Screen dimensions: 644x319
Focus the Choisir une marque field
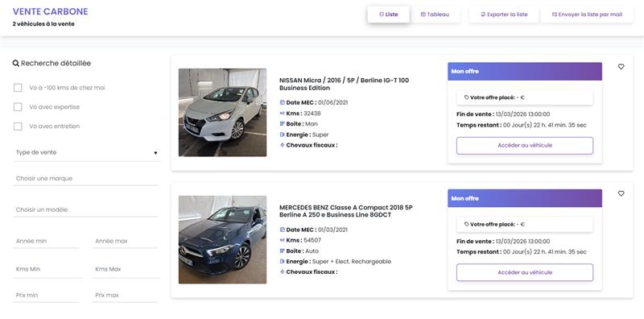85,178
